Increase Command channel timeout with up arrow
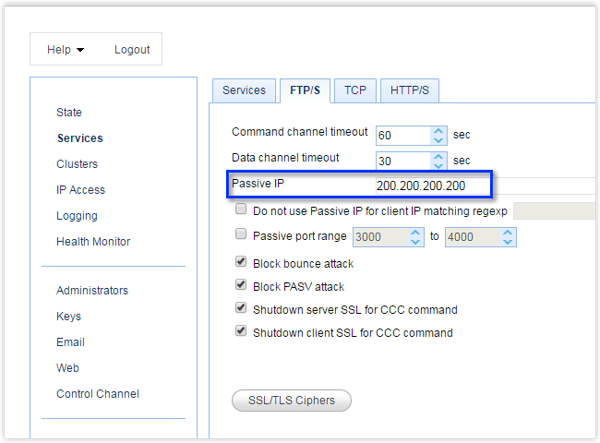 (x=438, y=129)
